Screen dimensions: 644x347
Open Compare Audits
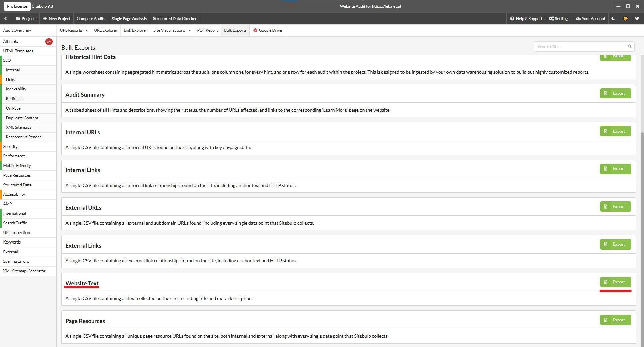coord(91,19)
